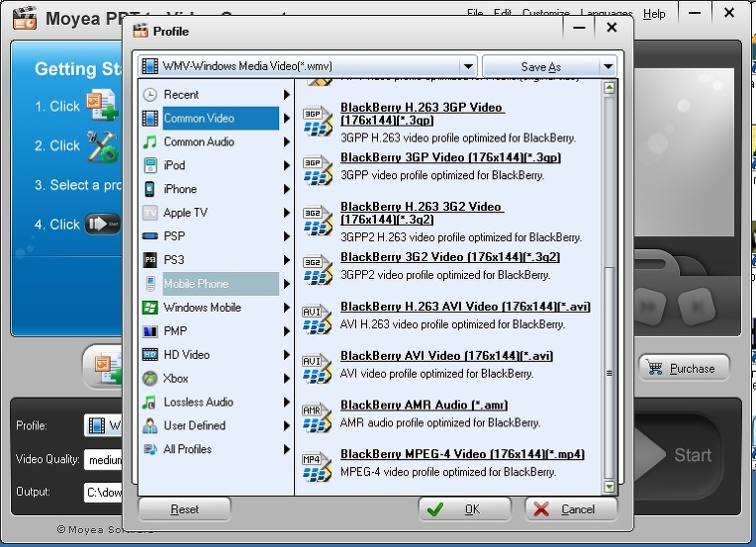Click the Cancel button
Viewport: 756px width, 547px height.
[x=570, y=509]
